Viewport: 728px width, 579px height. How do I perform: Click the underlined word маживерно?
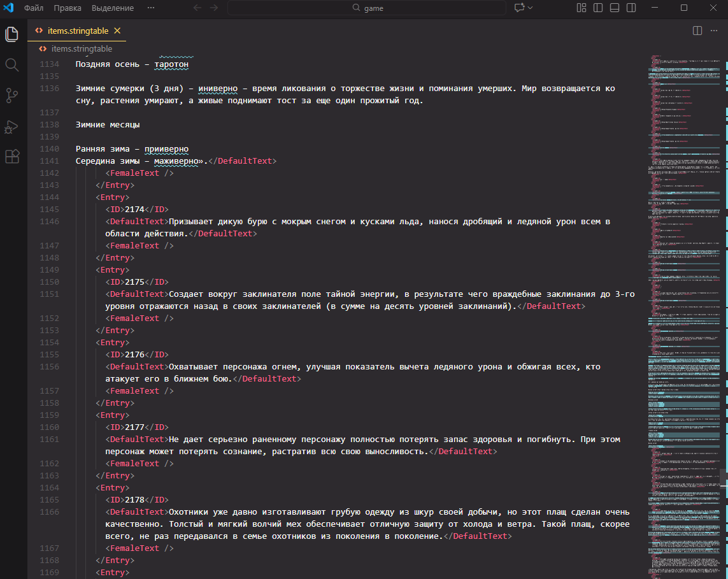coord(176,161)
